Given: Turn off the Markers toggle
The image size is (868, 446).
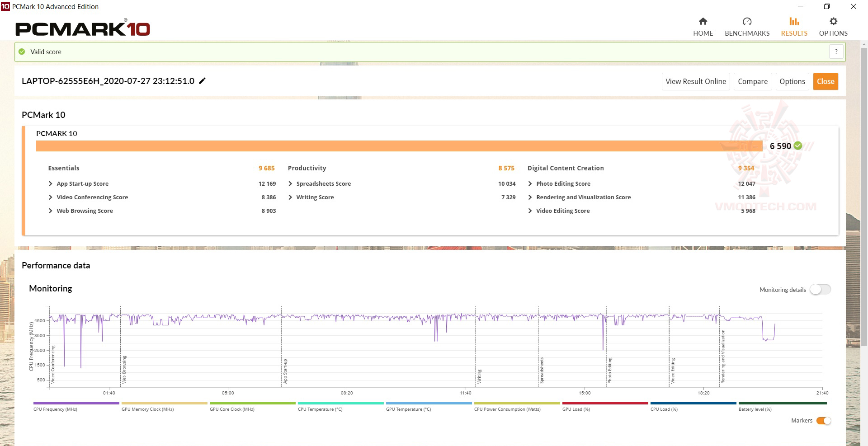Looking at the screenshot, I should [x=824, y=421].
